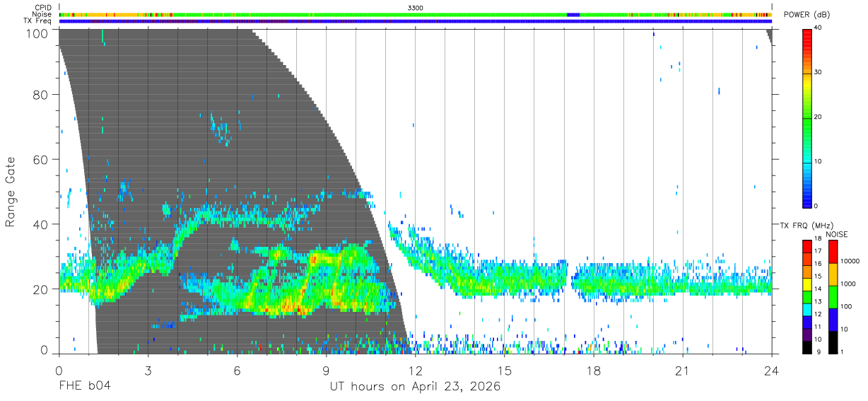This screenshot has height=401, width=868.
Task: Select the CPID value 3300
Action: click(416, 8)
